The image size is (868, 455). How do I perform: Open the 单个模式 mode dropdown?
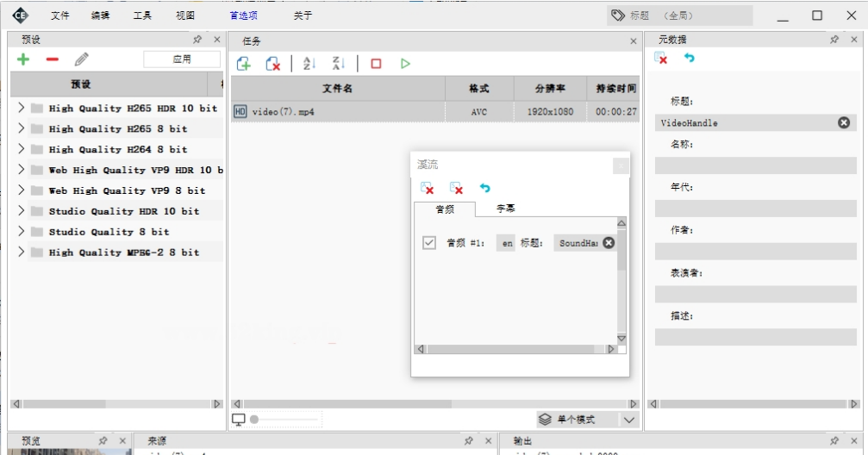tap(629, 420)
